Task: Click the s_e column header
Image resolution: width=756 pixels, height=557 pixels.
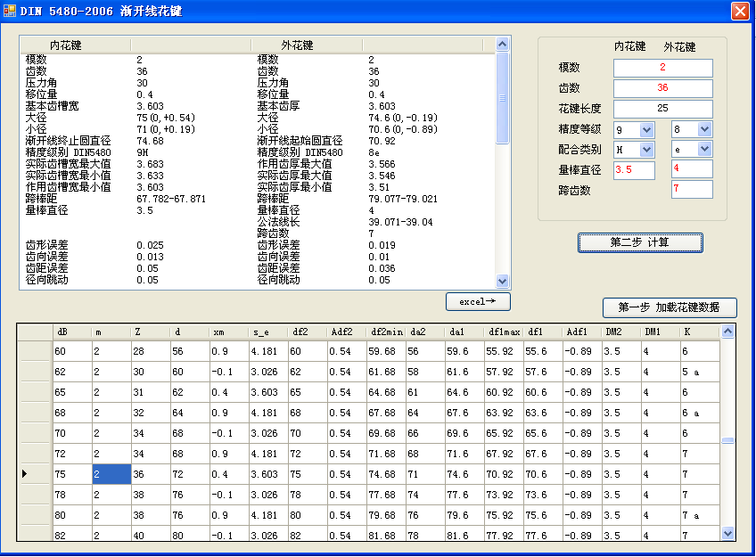Action: [x=268, y=332]
